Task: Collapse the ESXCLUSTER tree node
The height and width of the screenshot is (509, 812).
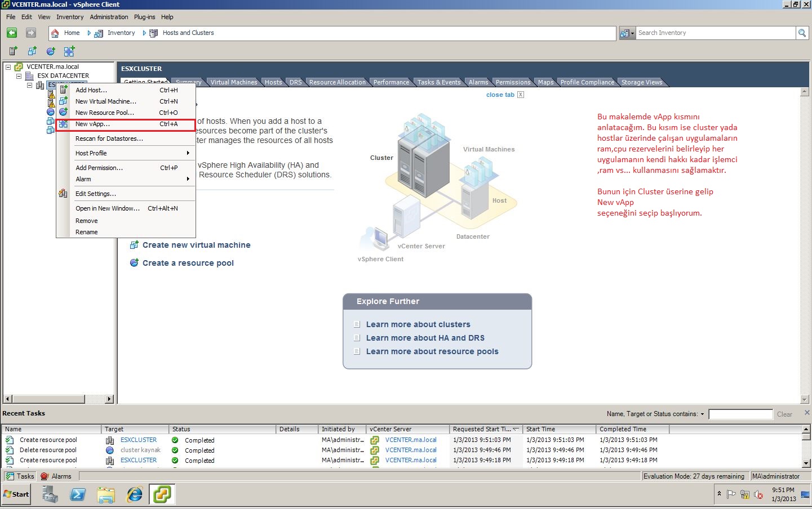Action: [30, 86]
